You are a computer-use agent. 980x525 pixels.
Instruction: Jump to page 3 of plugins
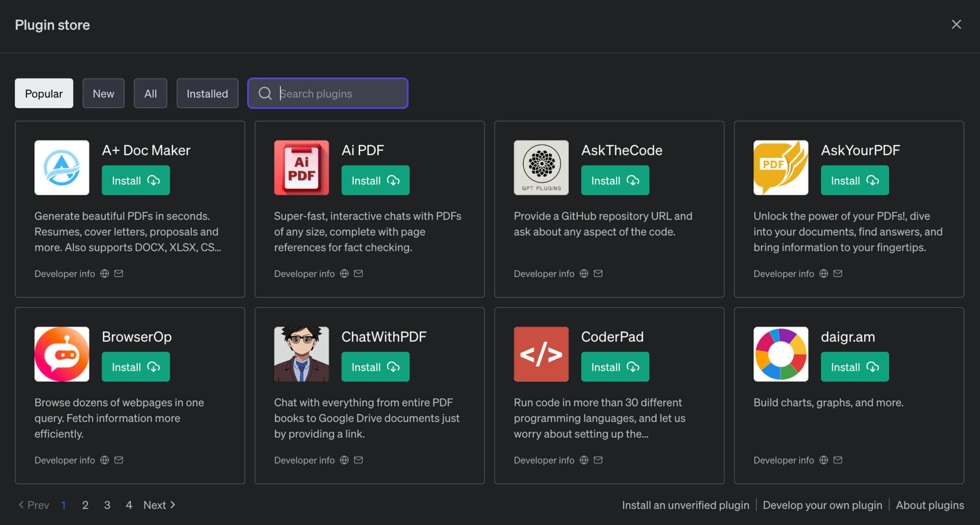[107, 505]
